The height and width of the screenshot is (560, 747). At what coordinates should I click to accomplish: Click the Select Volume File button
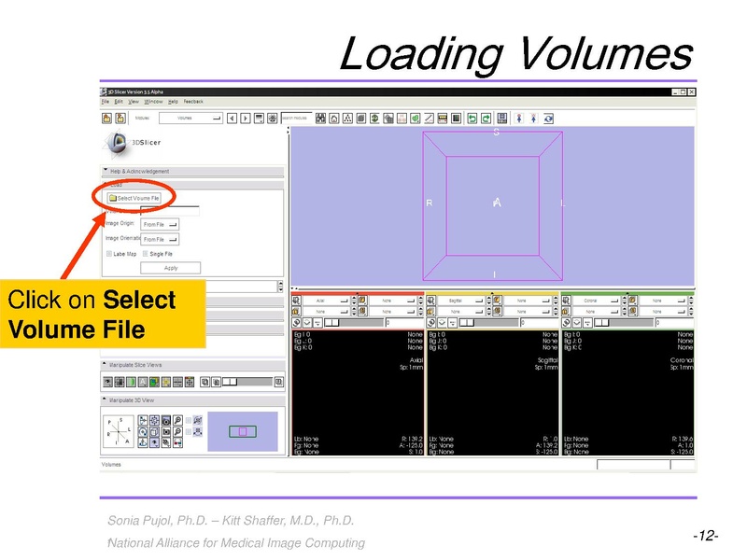[x=134, y=198]
